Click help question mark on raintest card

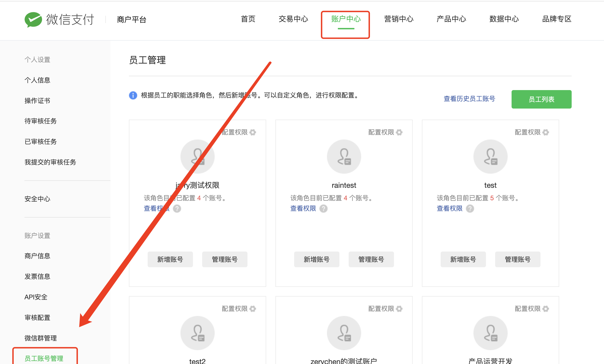323,209
